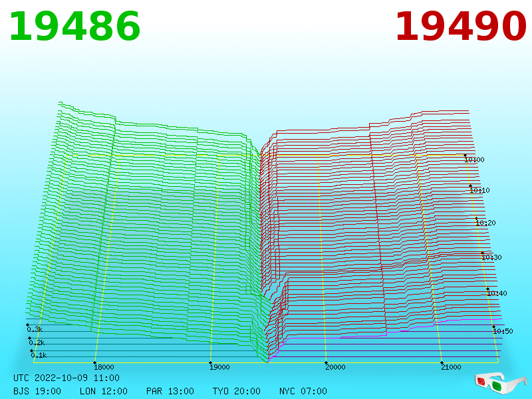Click the red ask price 19490
The width and height of the screenshot is (532, 399).
click(x=461, y=27)
